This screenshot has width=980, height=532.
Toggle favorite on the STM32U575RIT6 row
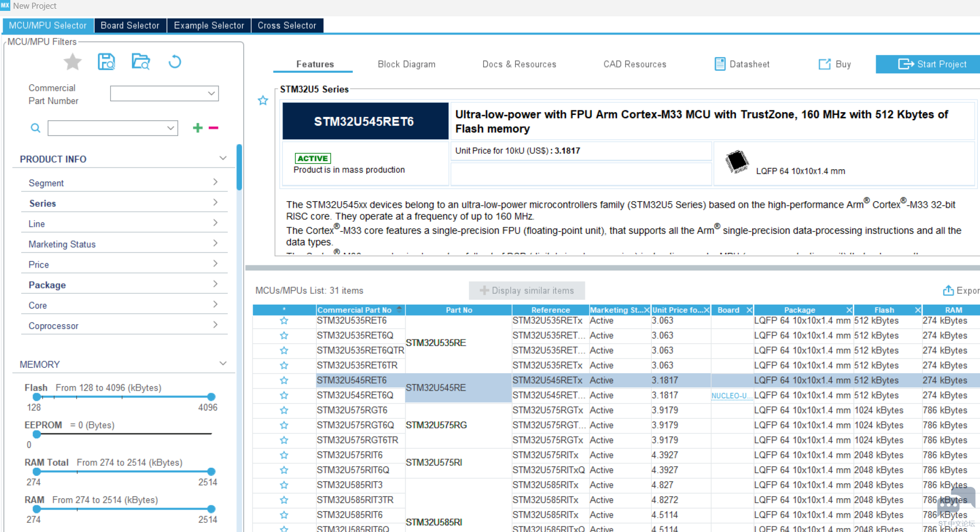point(284,455)
